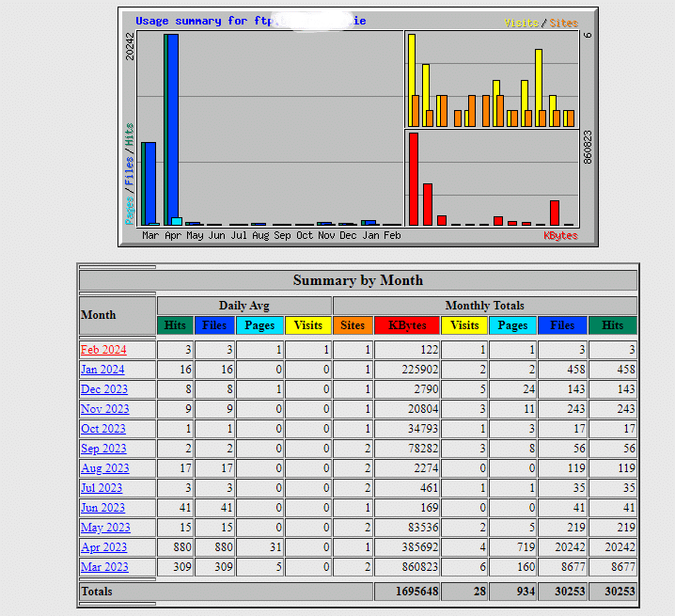Click the yellow Daily Avg Visits header

tap(308, 325)
